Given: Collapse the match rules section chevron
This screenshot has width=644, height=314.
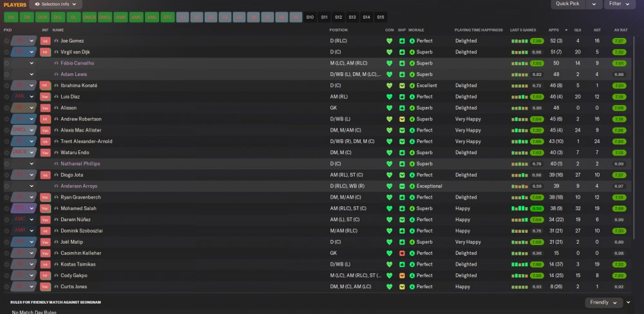Looking at the screenshot, I should [629, 302].
